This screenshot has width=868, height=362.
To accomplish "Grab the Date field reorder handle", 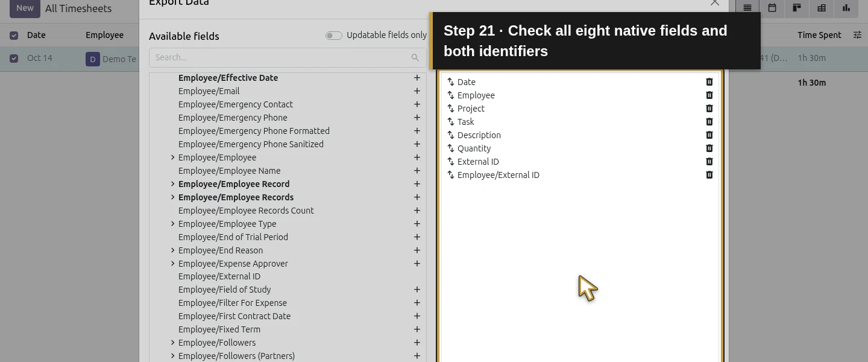I will point(450,82).
